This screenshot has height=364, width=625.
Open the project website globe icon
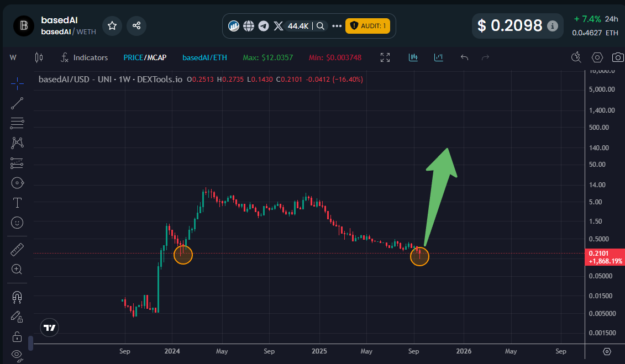(x=249, y=27)
